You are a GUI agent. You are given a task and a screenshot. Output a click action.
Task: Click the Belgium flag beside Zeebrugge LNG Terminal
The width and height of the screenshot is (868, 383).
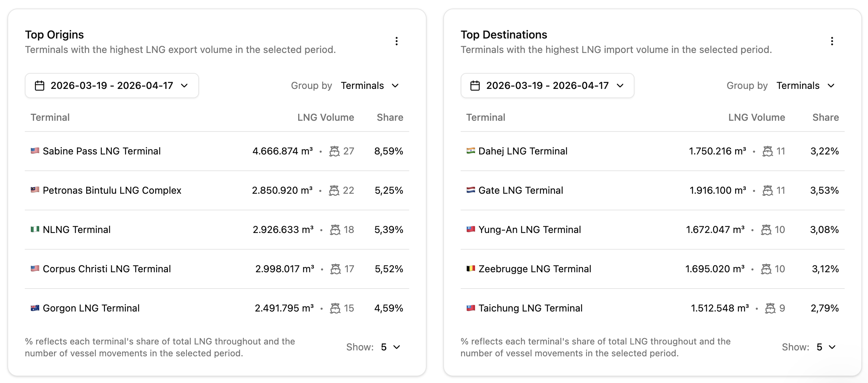[x=471, y=269]
